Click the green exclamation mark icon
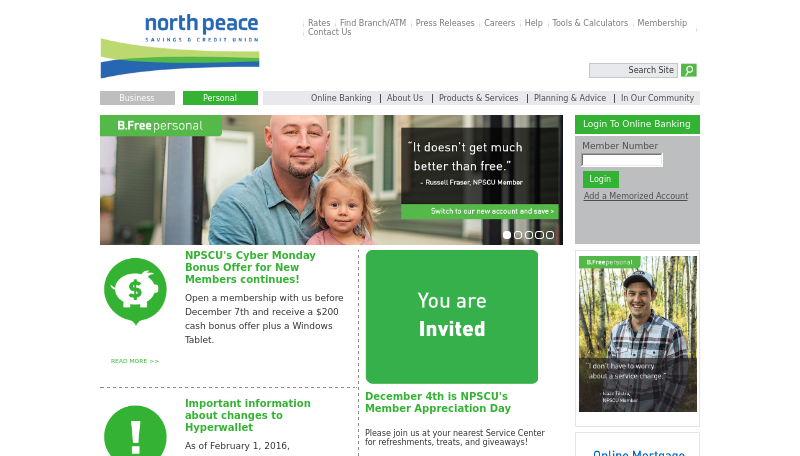Viewport: 800px width, 456px height. (x=135, y=431)
